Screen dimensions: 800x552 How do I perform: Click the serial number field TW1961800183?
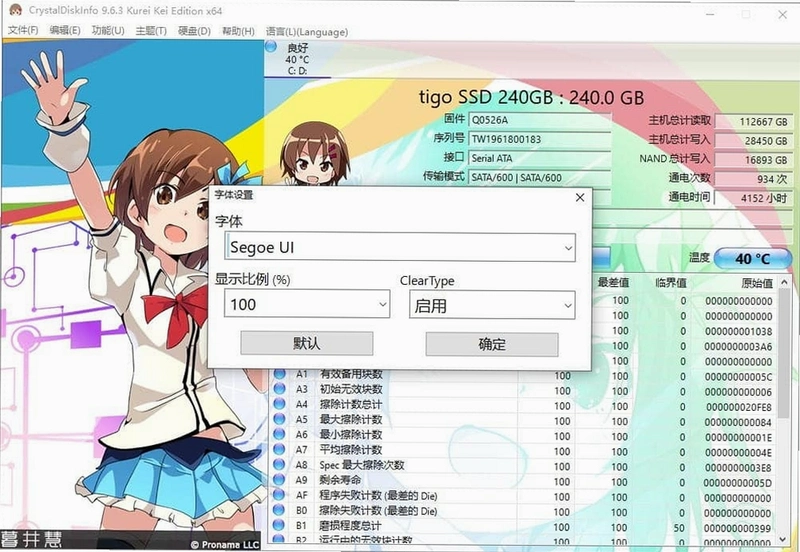click(x=539, y=139)
